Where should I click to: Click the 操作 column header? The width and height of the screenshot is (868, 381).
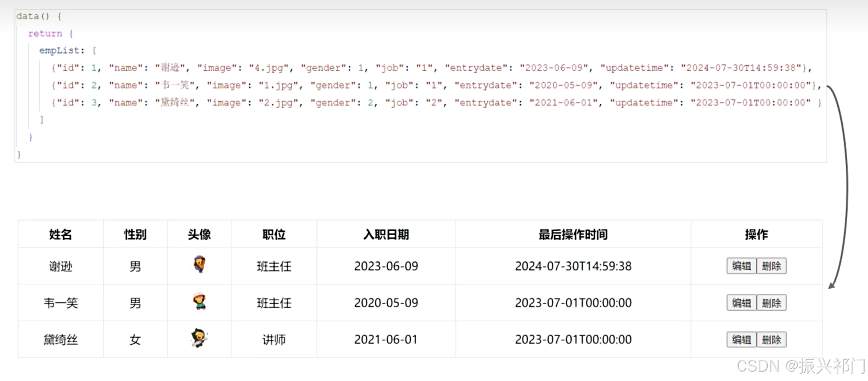tap(756, 234)
